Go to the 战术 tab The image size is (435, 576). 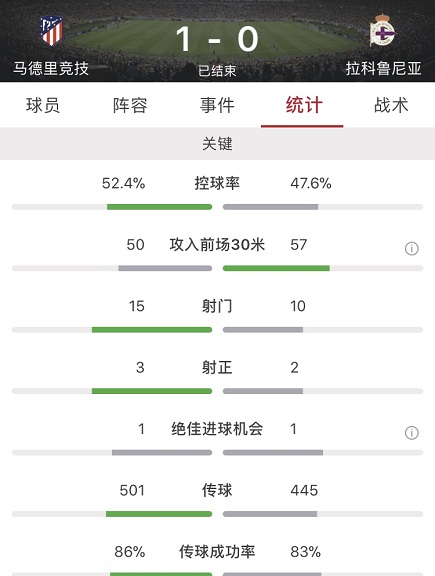point(391,105)
